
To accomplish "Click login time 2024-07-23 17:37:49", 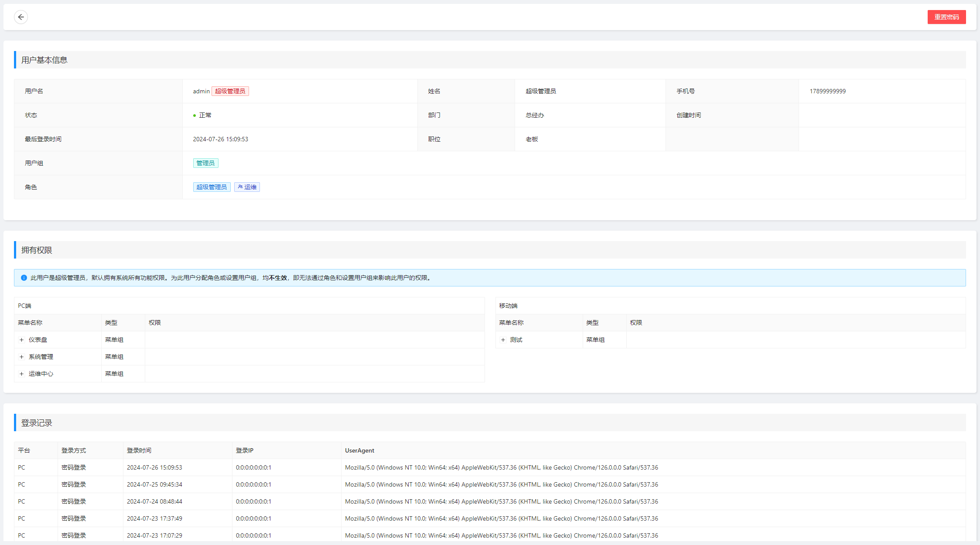I will (154, 518).
